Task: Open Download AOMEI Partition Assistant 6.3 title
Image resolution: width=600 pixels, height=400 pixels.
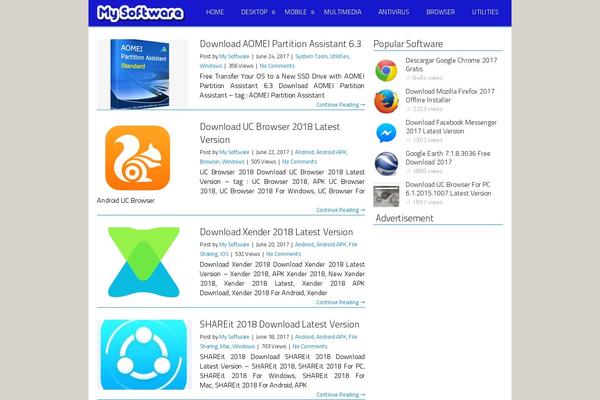Action: click(280, 44)
